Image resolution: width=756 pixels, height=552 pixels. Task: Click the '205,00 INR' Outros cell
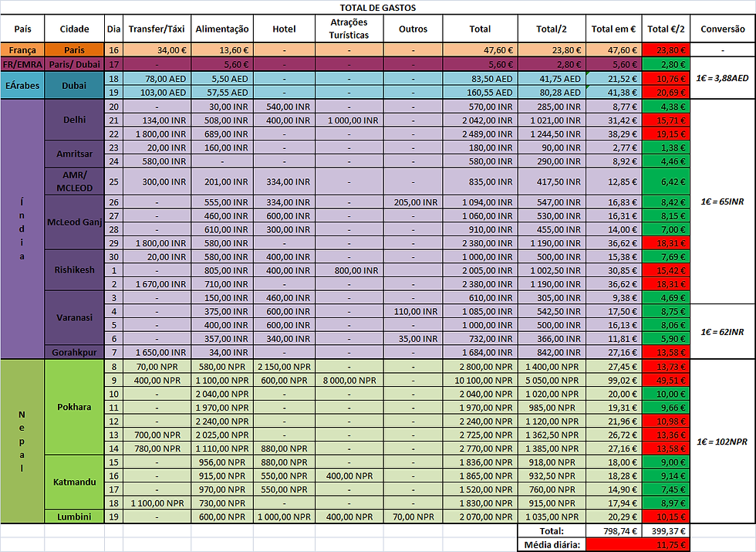[x=413, y=202]
